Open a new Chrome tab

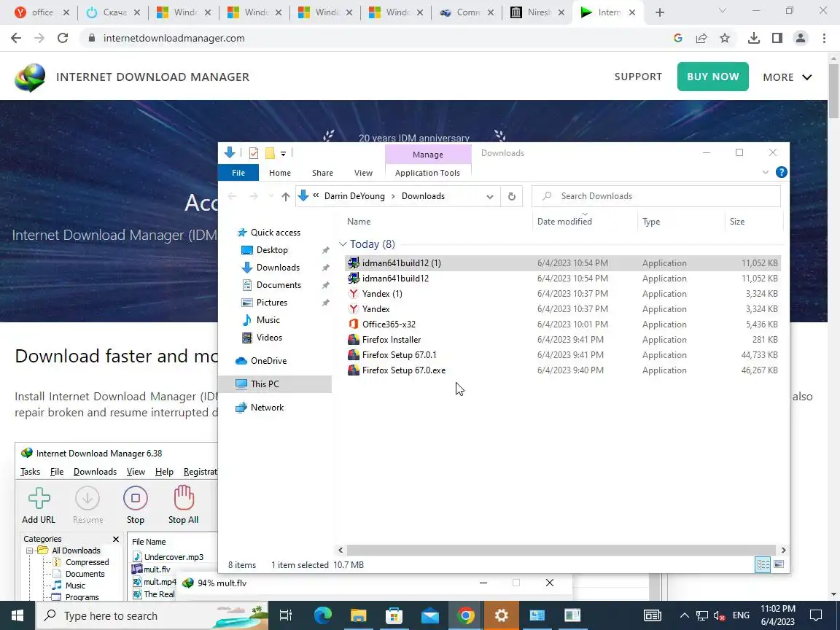tap(659, 12)
